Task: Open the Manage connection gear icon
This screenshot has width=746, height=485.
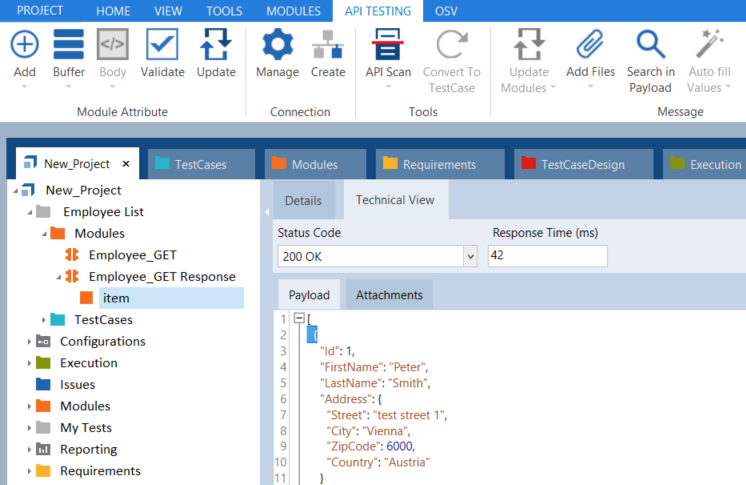Action: point(277,46)
